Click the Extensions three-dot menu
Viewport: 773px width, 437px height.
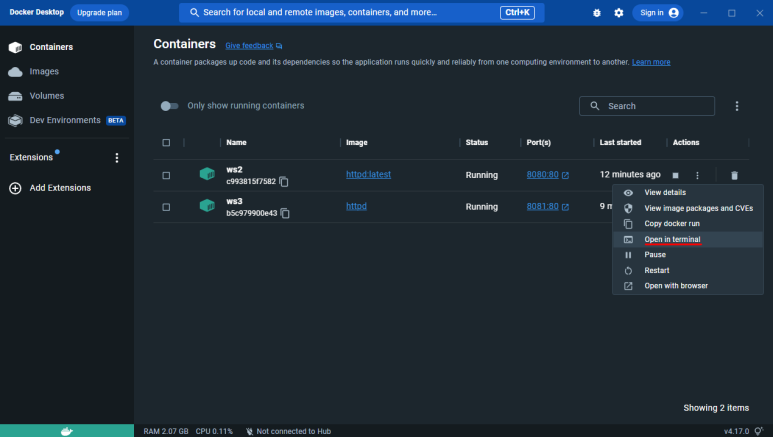point(117,158)
